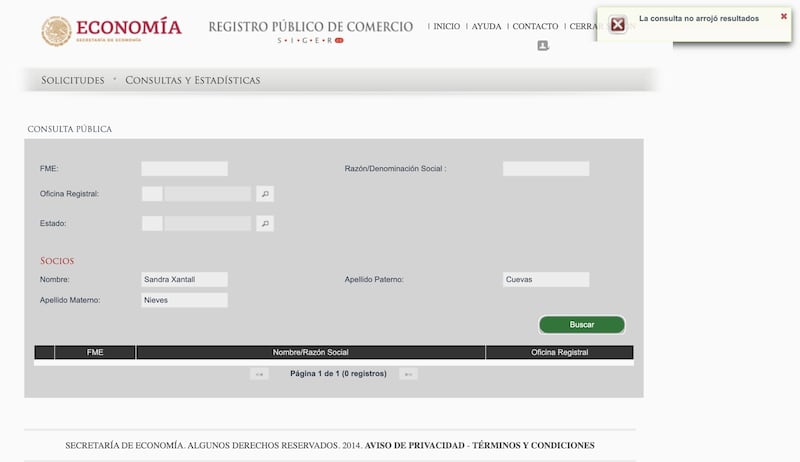Open Términos y Condiciones link
800x462 pixels.
(x=533, y=445)
